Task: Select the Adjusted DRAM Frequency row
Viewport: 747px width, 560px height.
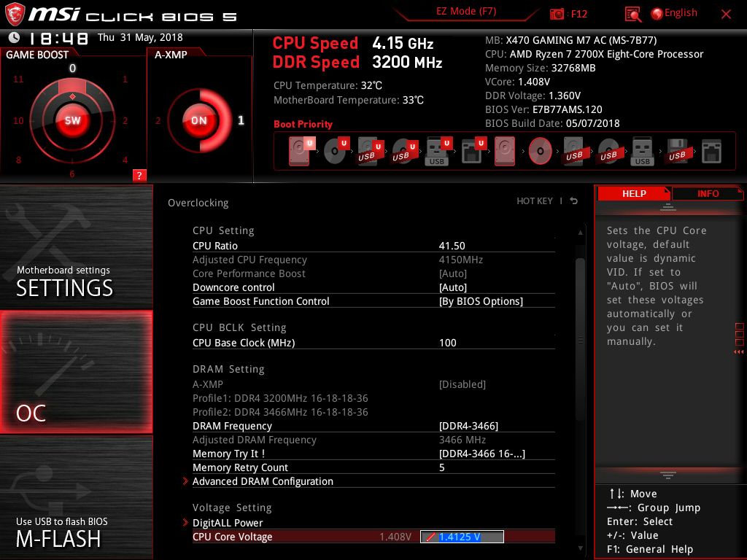Action: click(373, 440)
